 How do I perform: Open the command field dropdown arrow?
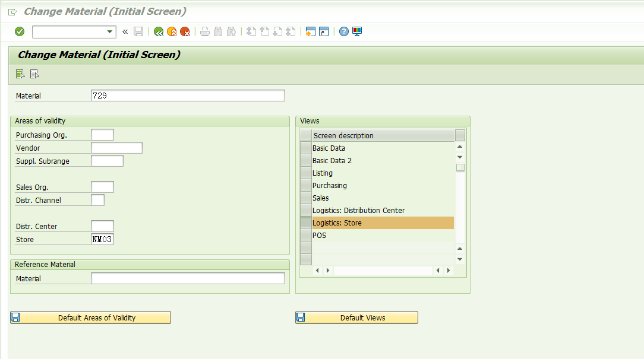pos(110,31)
